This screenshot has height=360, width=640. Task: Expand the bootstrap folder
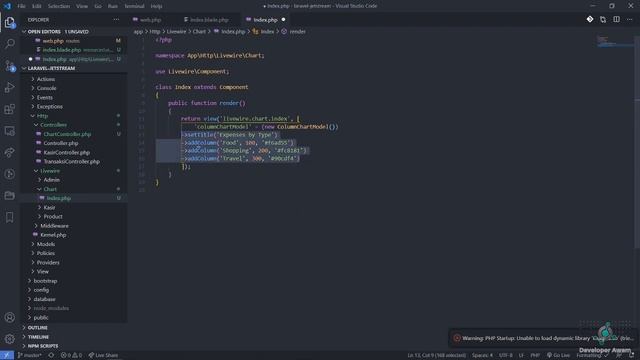pyautogui.click(x=45, y=281)
